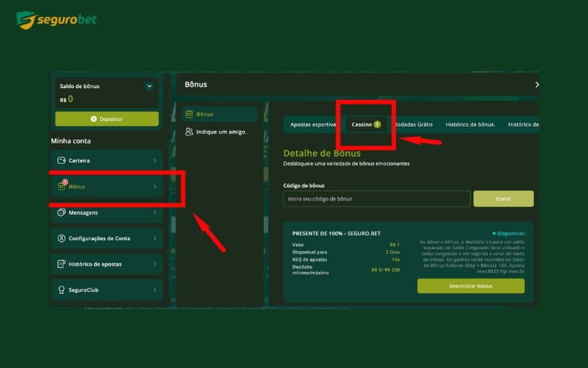Open the Carteira menu row

[107, 161]
